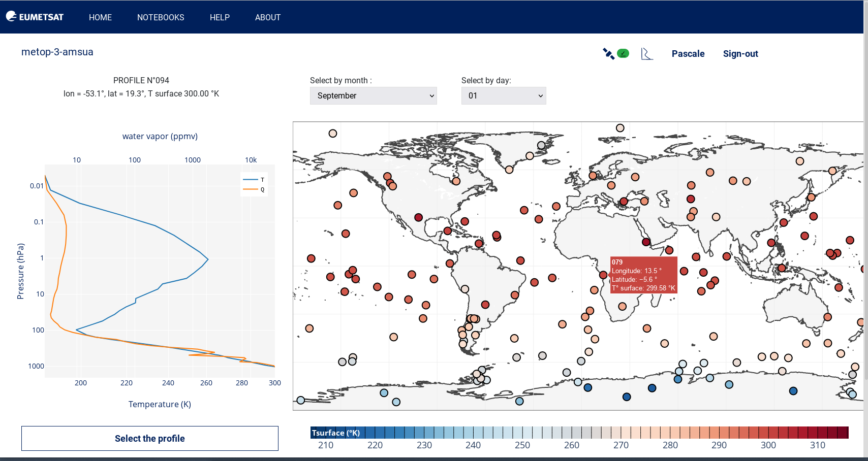Open the HOME menu item
The image size is (868, 461).
(x=100, y=17)
